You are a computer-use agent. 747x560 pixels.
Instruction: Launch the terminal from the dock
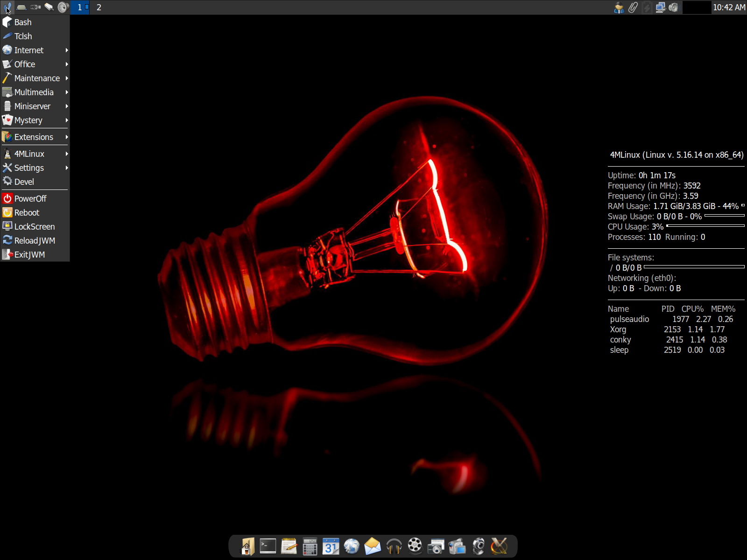(x=268, y=546)
